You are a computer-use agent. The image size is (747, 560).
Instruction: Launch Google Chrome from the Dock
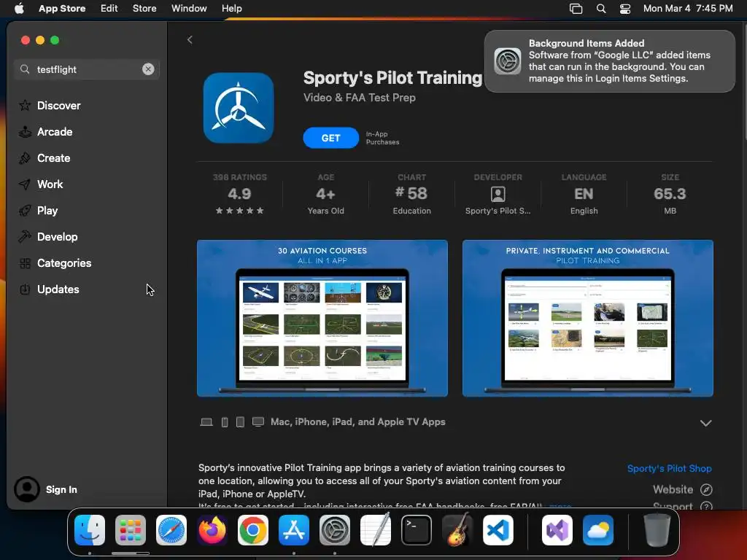pyautogui.click(x=253, y=529)
